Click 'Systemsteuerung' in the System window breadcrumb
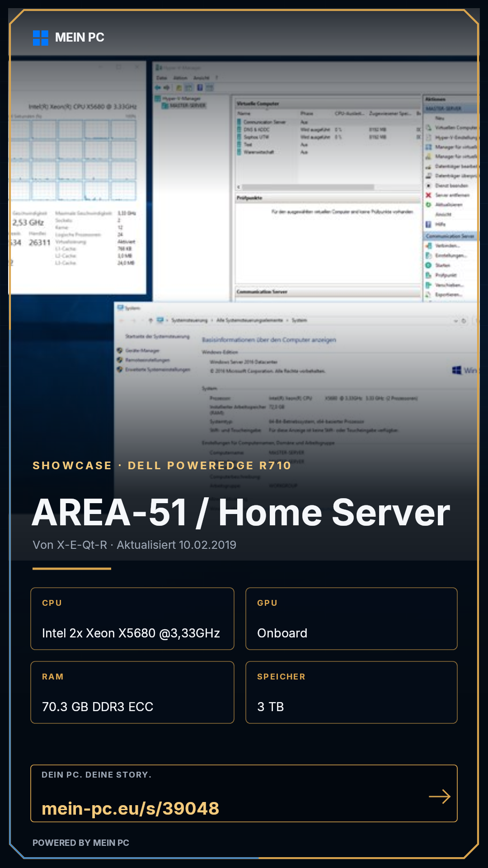The height and width of the screenshot is (868, 488). click(189, 320)
